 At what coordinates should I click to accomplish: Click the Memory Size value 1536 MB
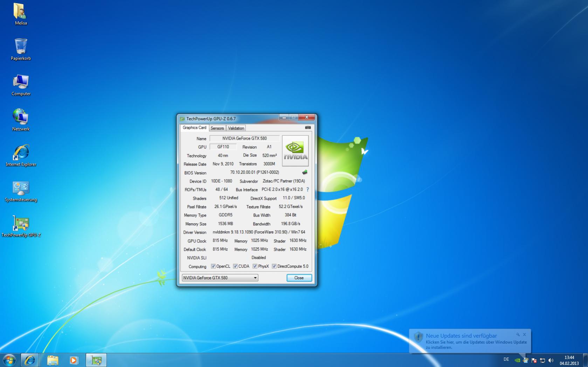pyautogui.click(x=226, y=224)
